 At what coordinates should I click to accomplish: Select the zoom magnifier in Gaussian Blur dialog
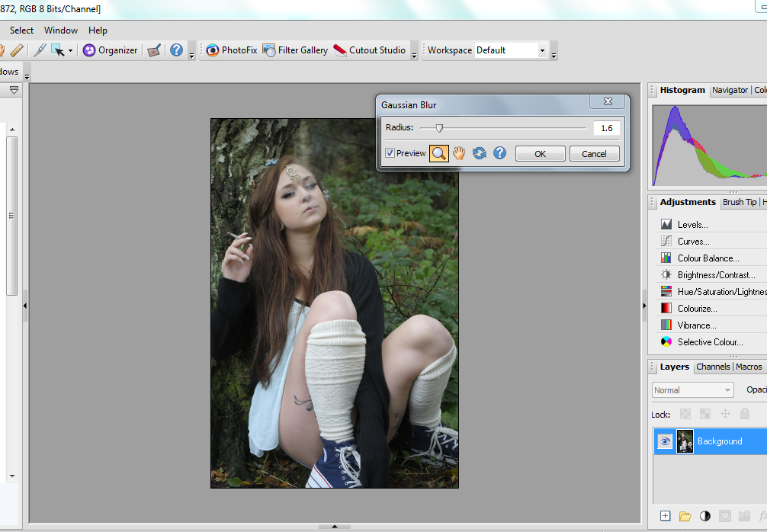point(438,153)
